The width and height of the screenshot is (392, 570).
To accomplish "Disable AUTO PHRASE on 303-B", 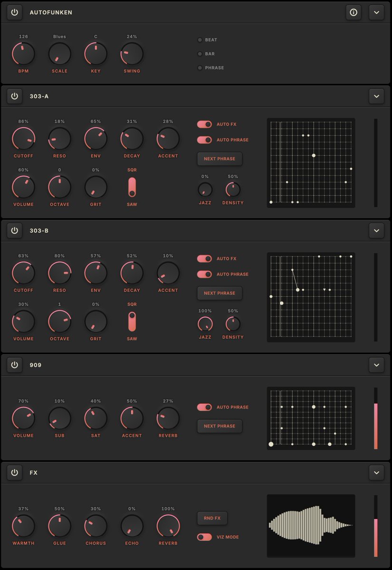I will click(x=204, y=274).
